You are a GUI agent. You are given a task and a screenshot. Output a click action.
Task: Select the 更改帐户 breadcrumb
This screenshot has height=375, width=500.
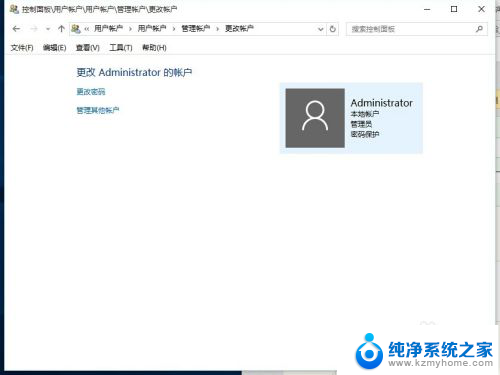pyautogui.click(x=239, y=29)
